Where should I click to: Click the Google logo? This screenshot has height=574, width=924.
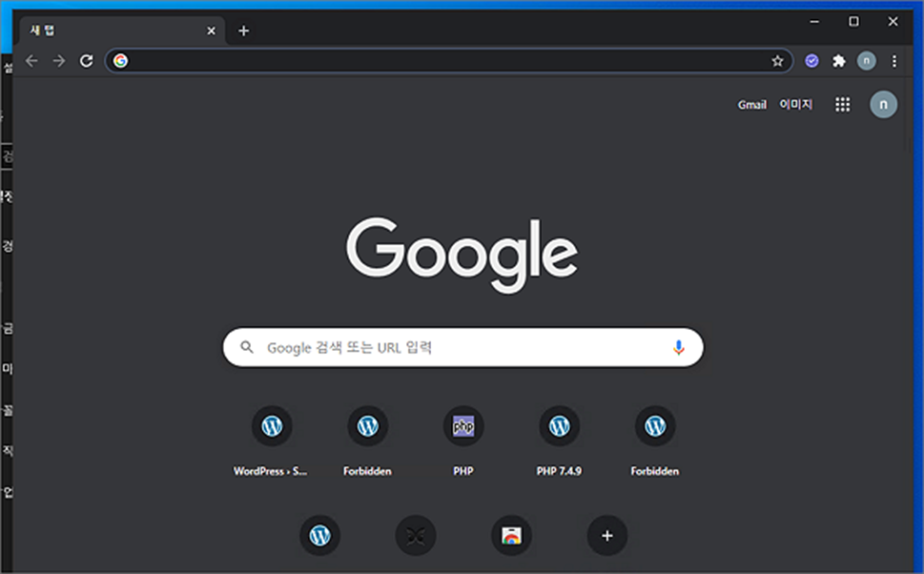point(462,254)
